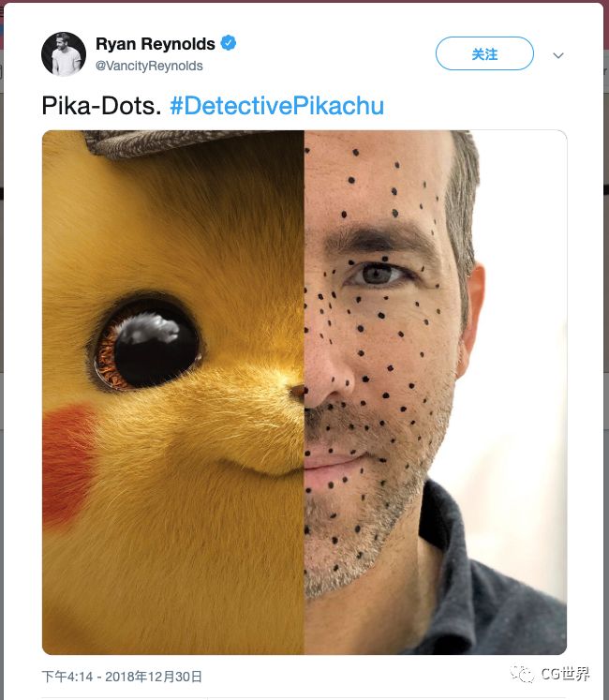Click the dotted face half of the photo
The height and width of the screenshot is (700, 609).
[436, 393]
